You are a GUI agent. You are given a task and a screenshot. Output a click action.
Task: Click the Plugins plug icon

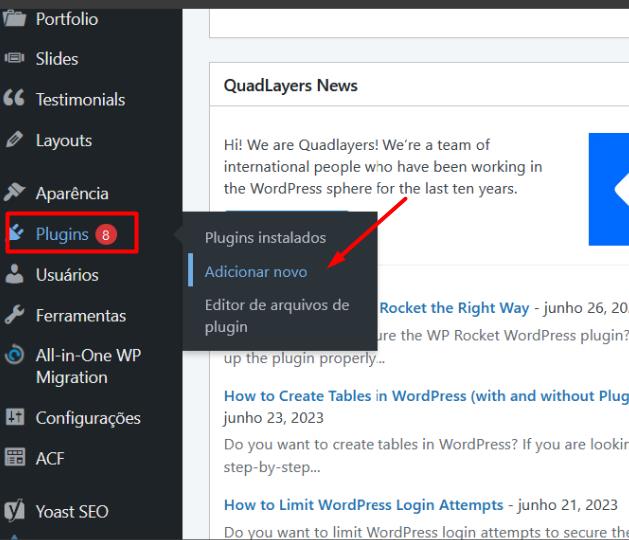16,234
